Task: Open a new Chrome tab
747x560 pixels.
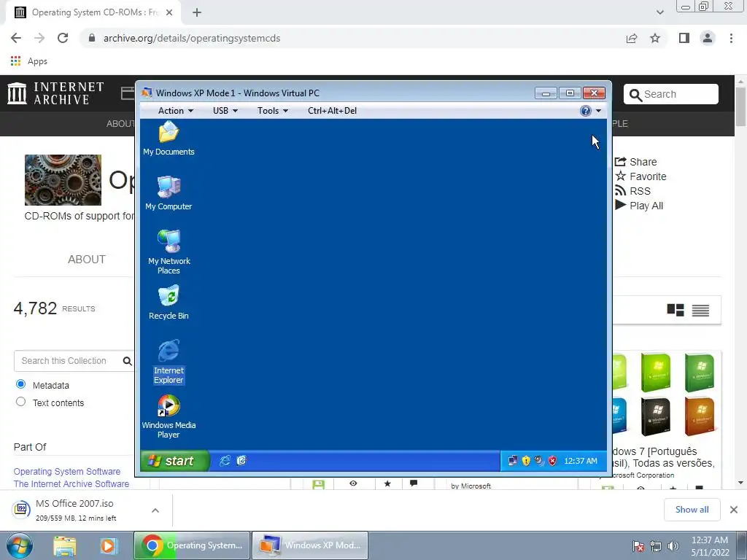Action: click(197, 13)
